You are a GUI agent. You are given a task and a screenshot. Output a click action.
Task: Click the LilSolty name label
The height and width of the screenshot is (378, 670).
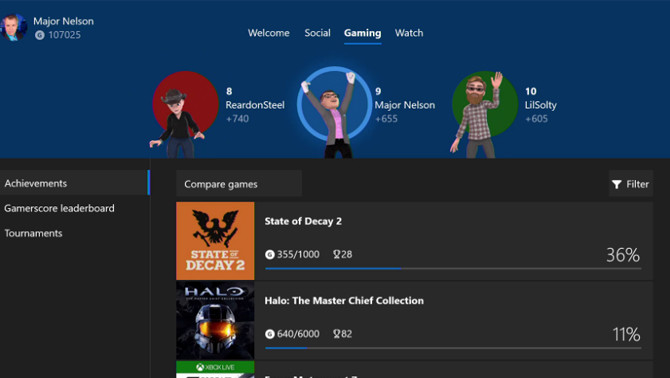(x=541, y=105)
